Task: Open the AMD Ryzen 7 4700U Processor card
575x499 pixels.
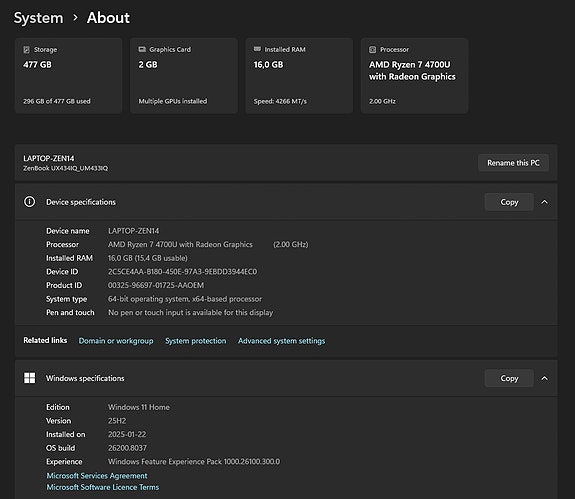Action: click(414, 76)
